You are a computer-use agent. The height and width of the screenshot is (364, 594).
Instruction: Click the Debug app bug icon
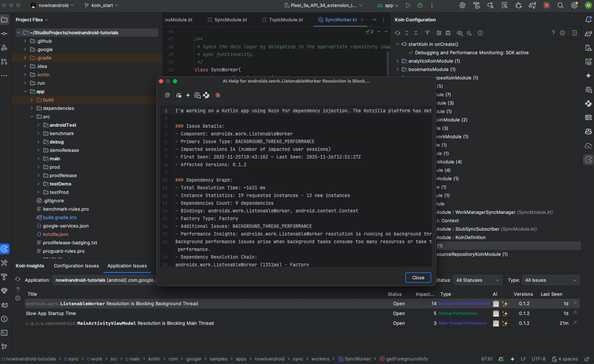420,5
